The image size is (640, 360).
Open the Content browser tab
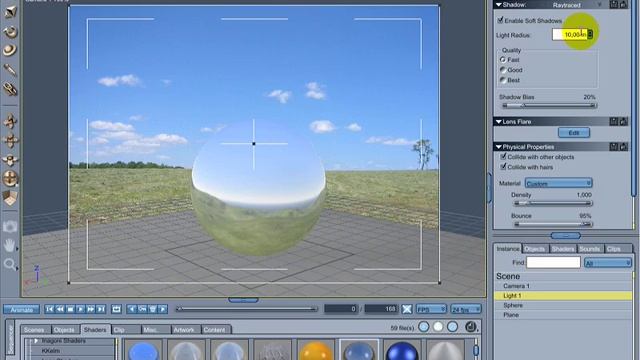coord(215,330)
